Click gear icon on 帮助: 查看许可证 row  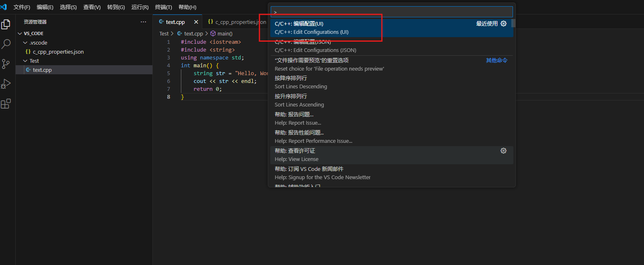coord(503,151)
